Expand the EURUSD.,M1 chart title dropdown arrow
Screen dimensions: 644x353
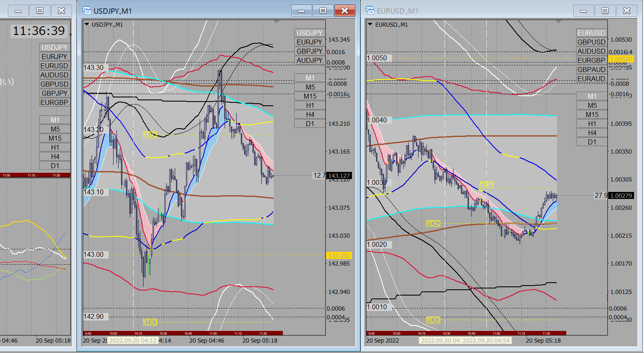(370, 25)
